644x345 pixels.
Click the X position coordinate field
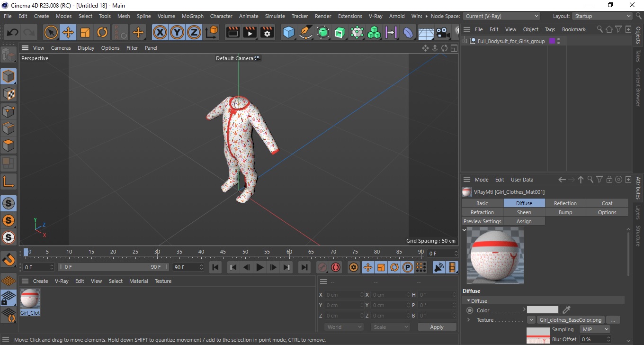click(x=344, y=295)
